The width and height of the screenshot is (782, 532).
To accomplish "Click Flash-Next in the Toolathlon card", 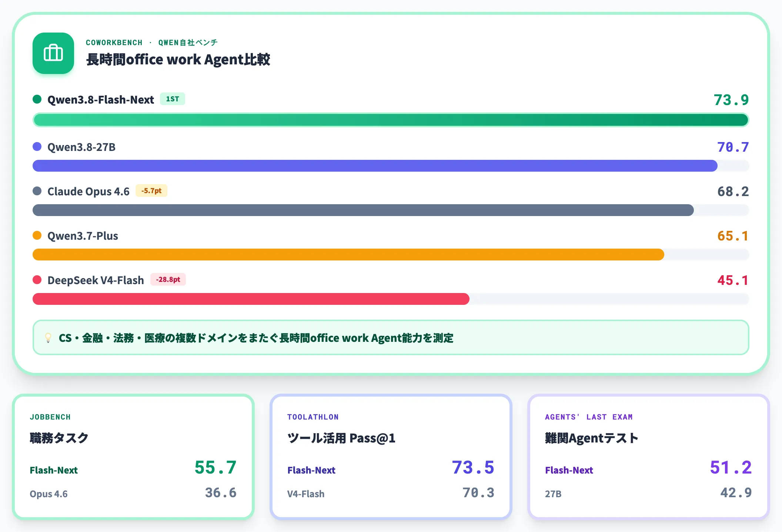I will (311, 470).
